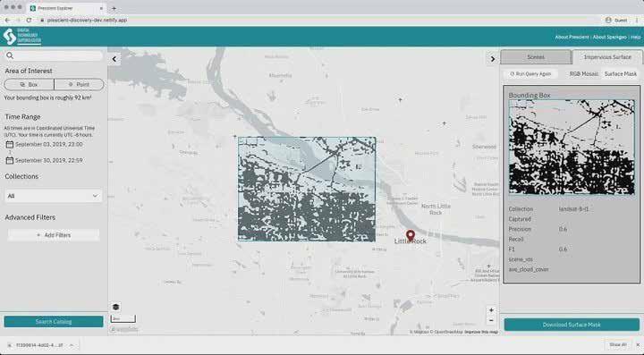Switch to the Scenes tab

tap(536, 57)
